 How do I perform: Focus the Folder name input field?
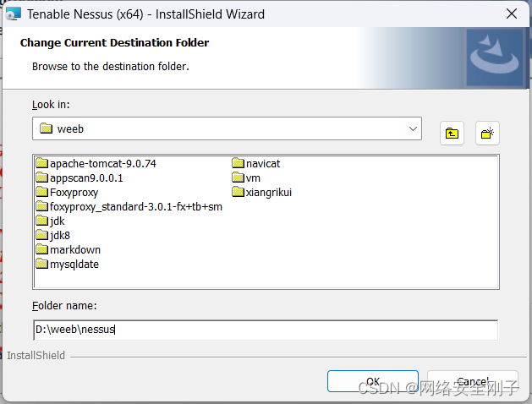click(x=266, y=330)
